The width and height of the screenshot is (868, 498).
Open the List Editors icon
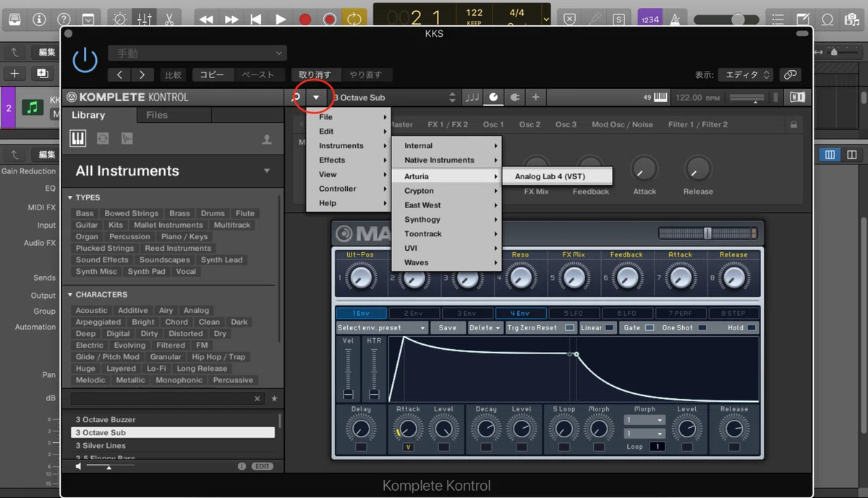tap(778, 20)
